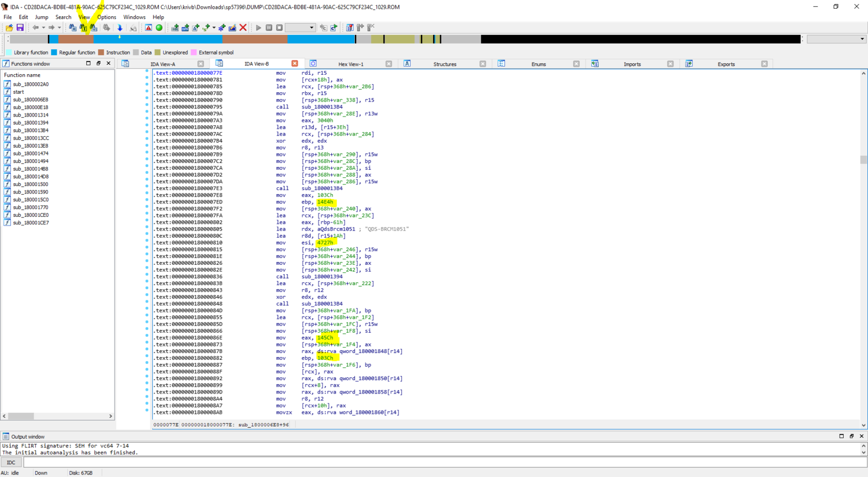Click the Exports tab icon
This screenshot has height=477, width=868.
(689, 64)
